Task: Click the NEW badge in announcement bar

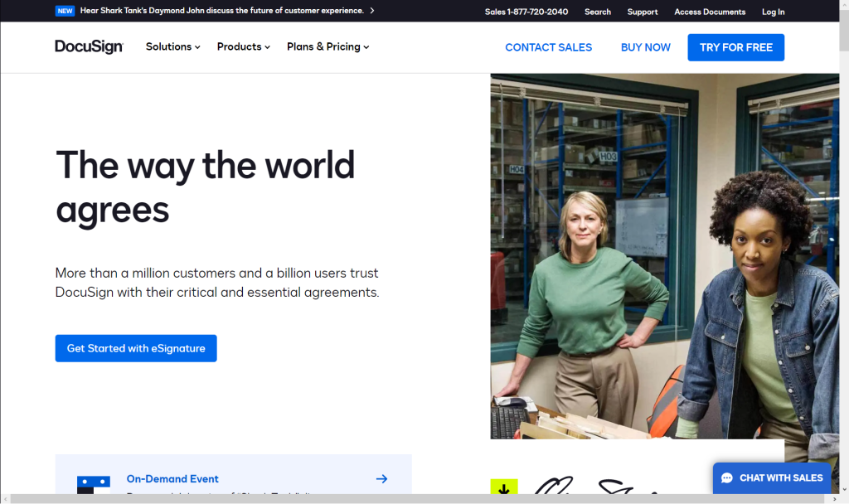Action: pos(65,11)
